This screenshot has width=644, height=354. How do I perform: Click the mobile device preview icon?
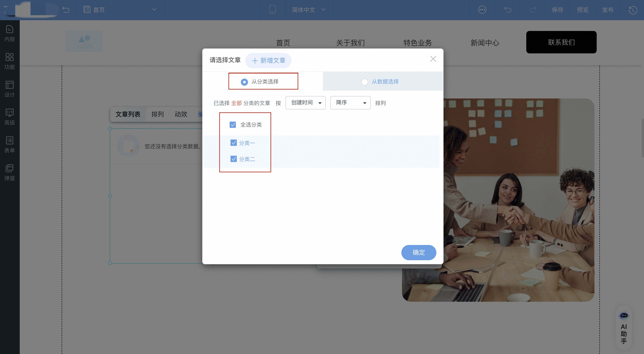(x=272, y=10)
